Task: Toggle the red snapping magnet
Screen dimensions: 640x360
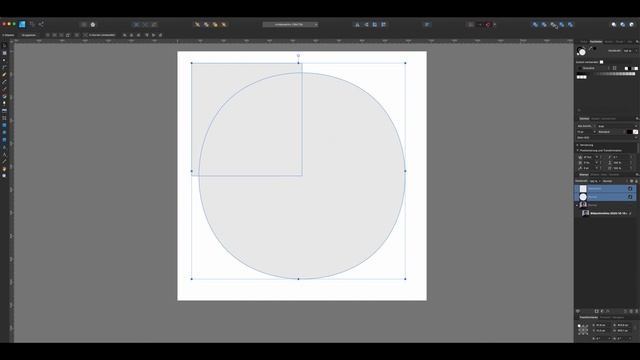Action: (488, 24)
